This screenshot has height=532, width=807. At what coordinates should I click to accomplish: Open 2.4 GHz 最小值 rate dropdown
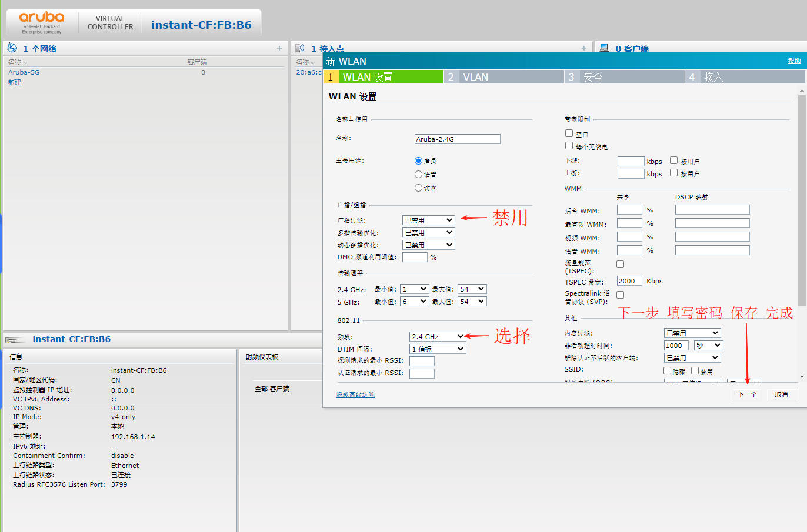(x=414, y=289)
